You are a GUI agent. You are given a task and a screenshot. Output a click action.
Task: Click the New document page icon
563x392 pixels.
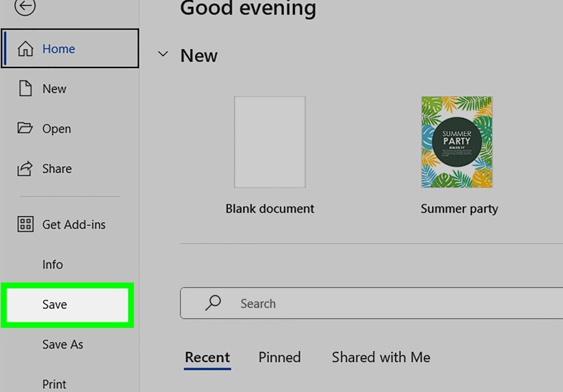click(x=25, y=88)
